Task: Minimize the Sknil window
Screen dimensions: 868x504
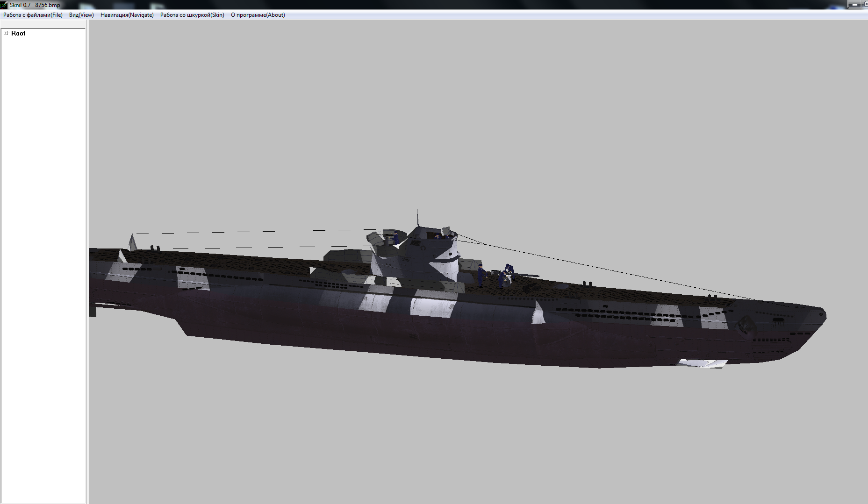Action: point(854,4)
